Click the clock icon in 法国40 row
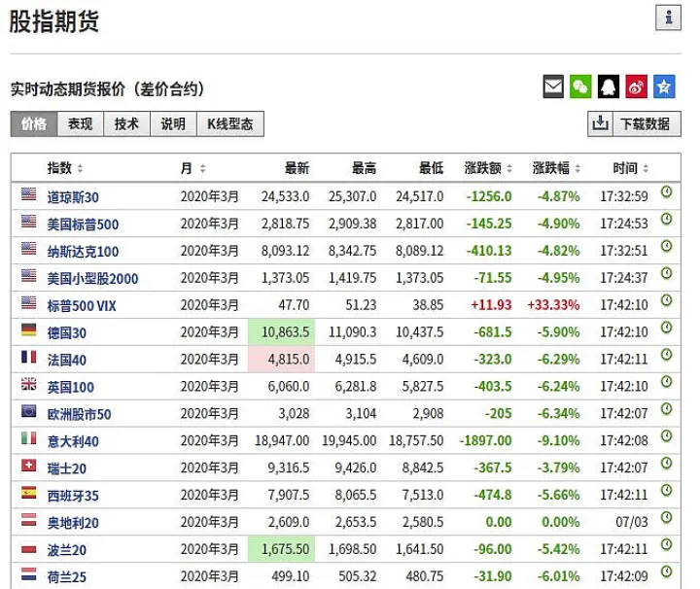 pyautogui.click(x=667, y=355)
